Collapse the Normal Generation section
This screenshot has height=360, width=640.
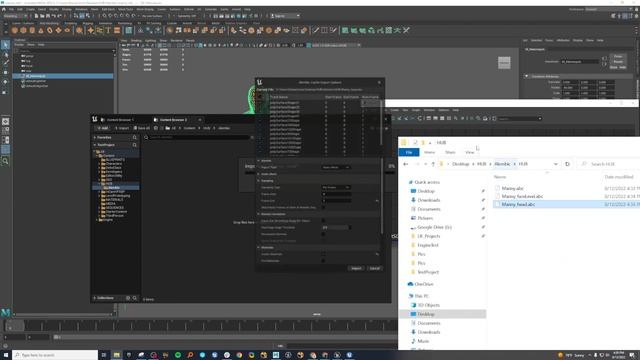[x=258, y=214]
